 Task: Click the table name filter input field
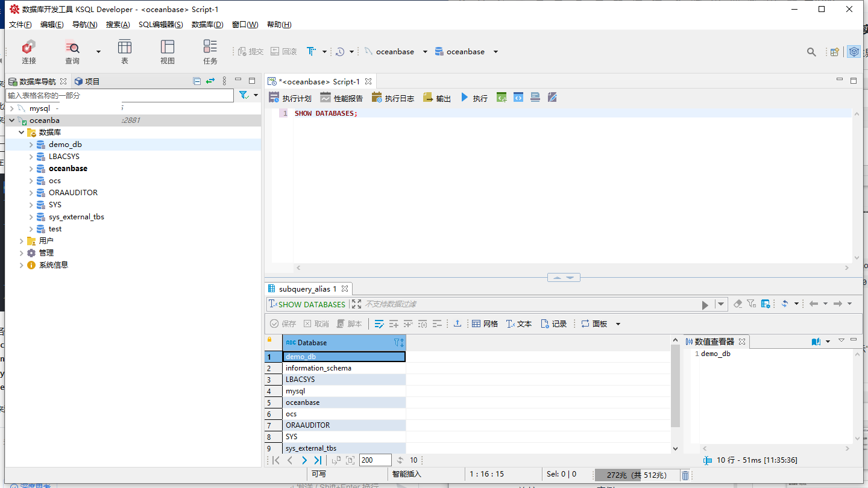coord(119,95)
